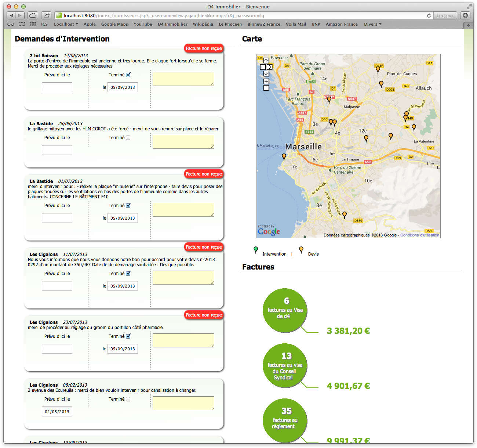Click the orange Devis legend pin
Image resolution: width=477 pixels, height=448 pixels.
[x=301, y=250]
